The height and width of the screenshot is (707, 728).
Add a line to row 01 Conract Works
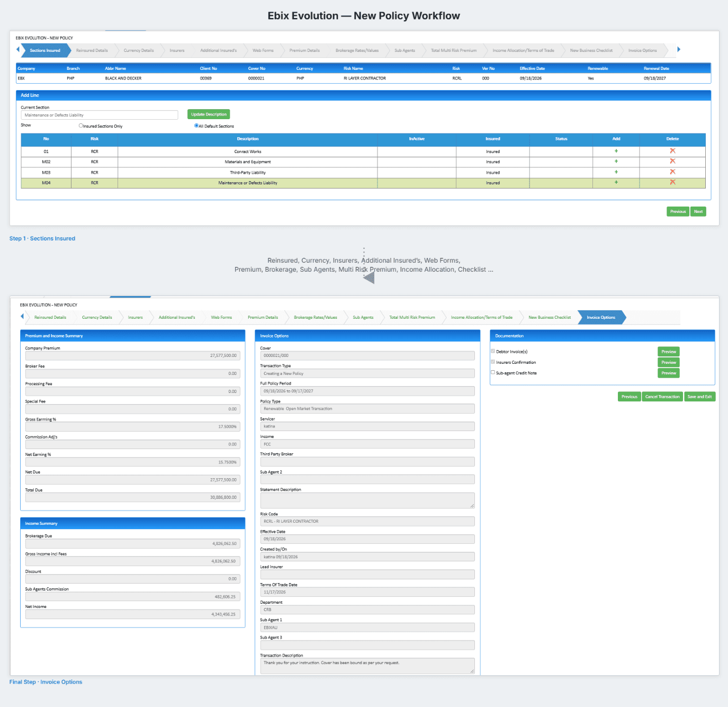coord(616,151)
